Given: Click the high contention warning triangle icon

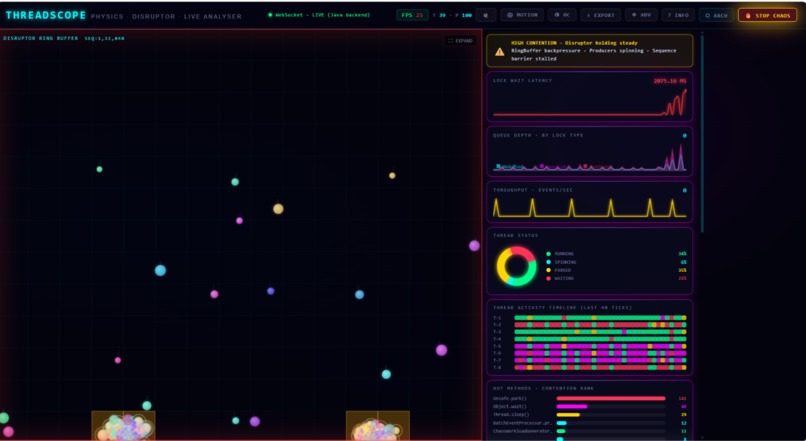Looking at the screenshot, I should tap(500, 51).
